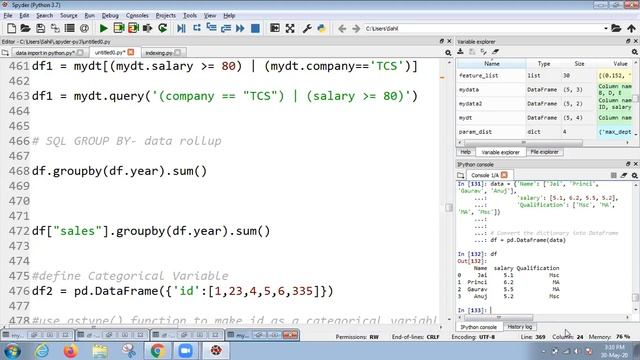Toggle fullscreen mode icon

click(290, 28)
